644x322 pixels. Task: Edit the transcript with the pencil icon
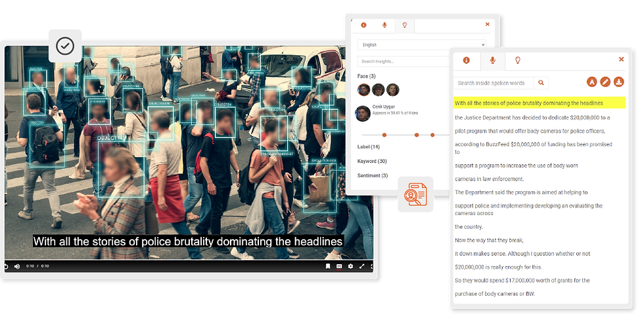pyautogui.click(x=605, y=81)
